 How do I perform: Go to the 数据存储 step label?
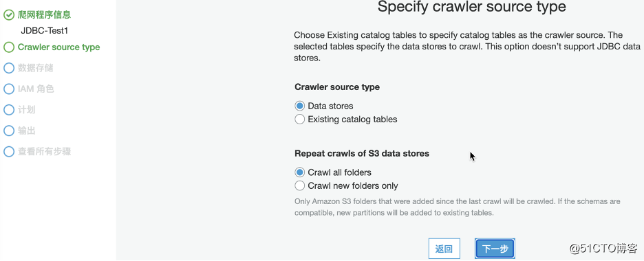tap(35, 68)
